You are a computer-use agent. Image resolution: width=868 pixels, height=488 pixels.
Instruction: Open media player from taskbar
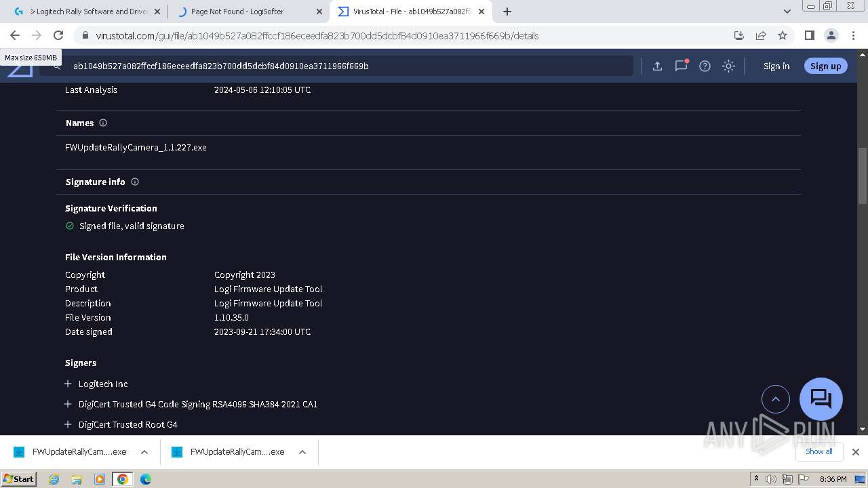pyautogui.click(x=100, y=479)
